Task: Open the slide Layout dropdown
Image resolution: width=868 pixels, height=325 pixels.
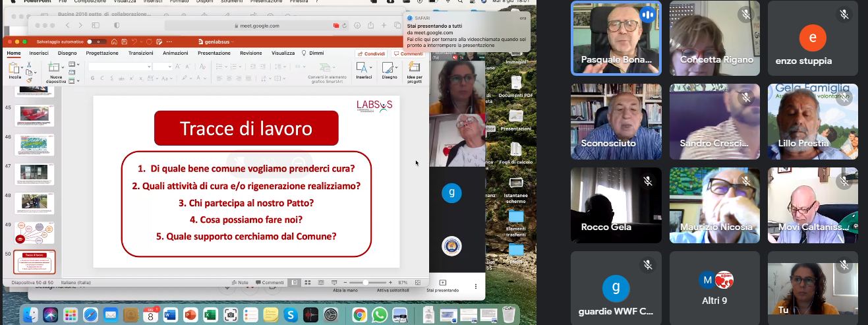Action: 74,65
